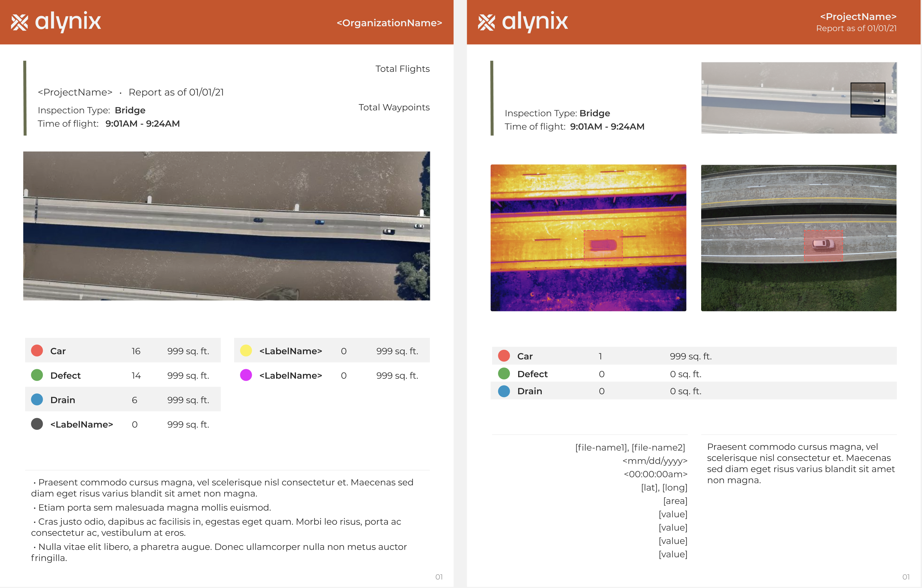This screenshot has height=588, width=922.
Task: Click Time of flight on right page
Action: pos(574,127)
